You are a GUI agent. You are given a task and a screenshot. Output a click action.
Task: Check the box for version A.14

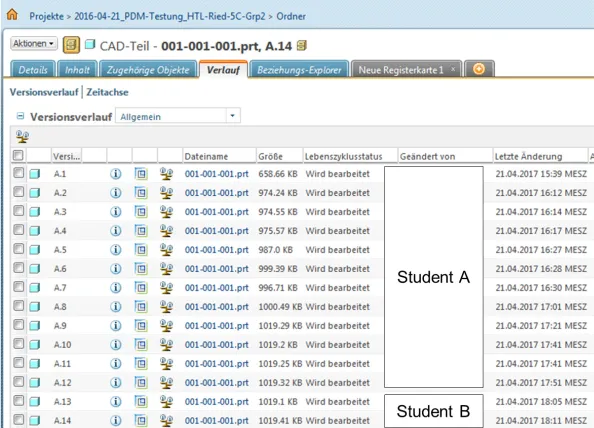pos(18,420)
